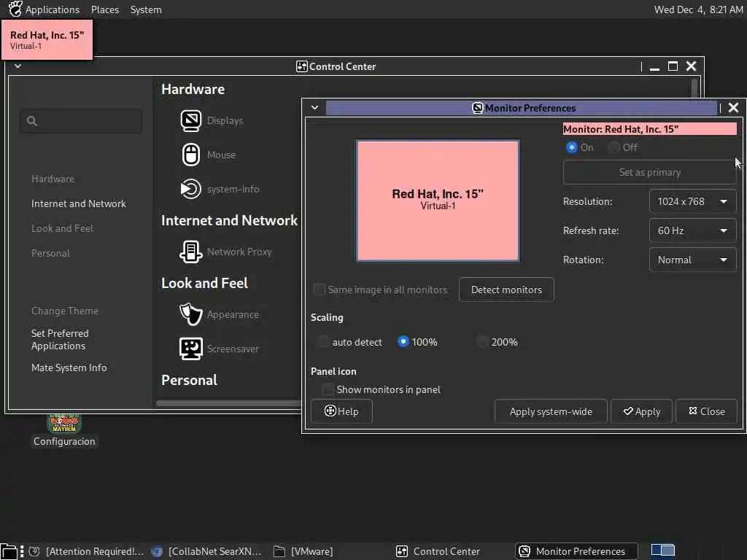Click the Configuracion desktop icon
Image resolution: width=747 pixels, height=560 pixels.
coord(64,431)
